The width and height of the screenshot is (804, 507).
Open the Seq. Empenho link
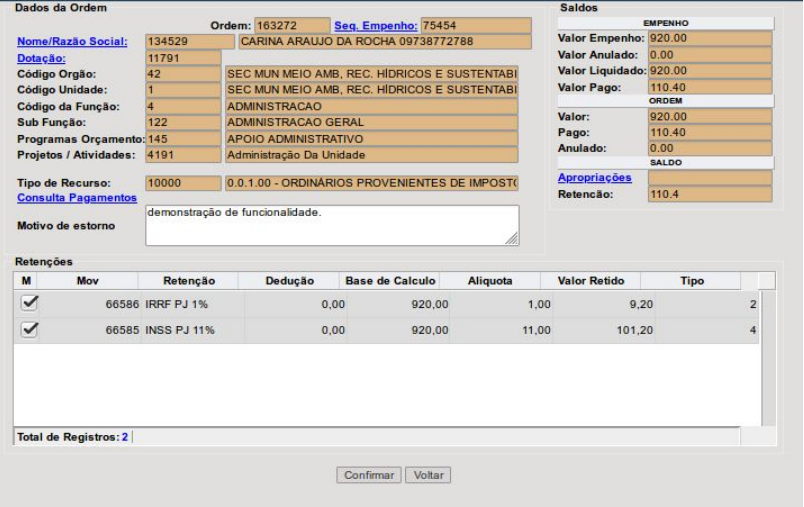point(374,25)
